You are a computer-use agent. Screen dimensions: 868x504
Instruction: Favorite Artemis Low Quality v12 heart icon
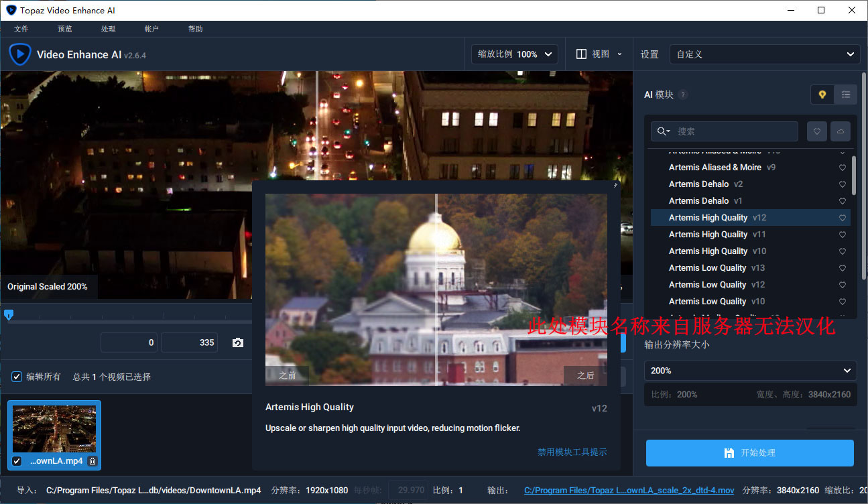[x=843, y=285]
